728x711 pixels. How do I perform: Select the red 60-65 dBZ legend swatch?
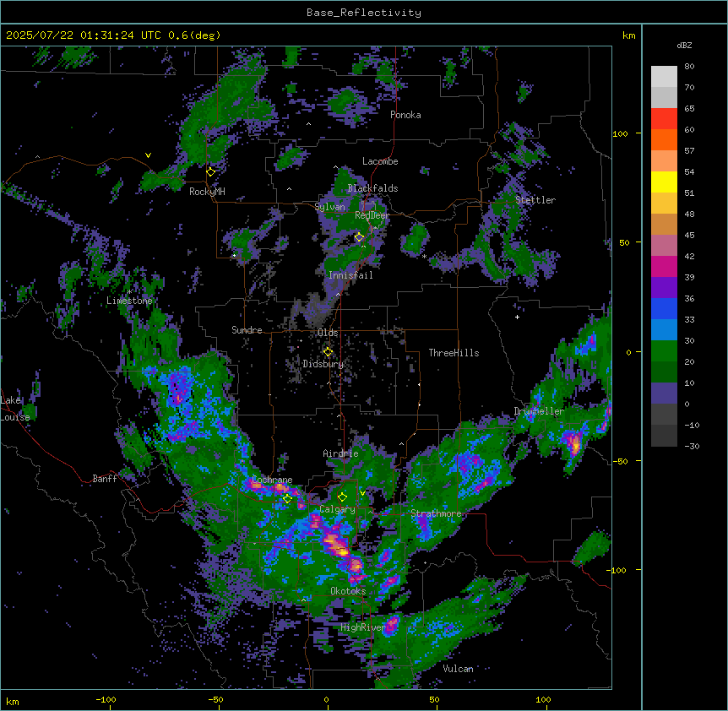coord(664,118)
